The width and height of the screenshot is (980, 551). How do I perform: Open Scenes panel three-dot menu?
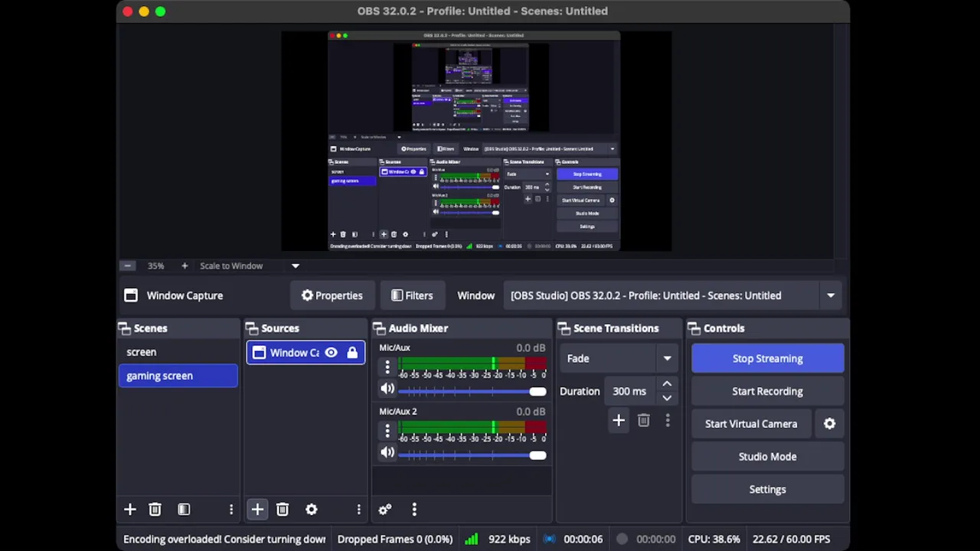click(230, 510)
